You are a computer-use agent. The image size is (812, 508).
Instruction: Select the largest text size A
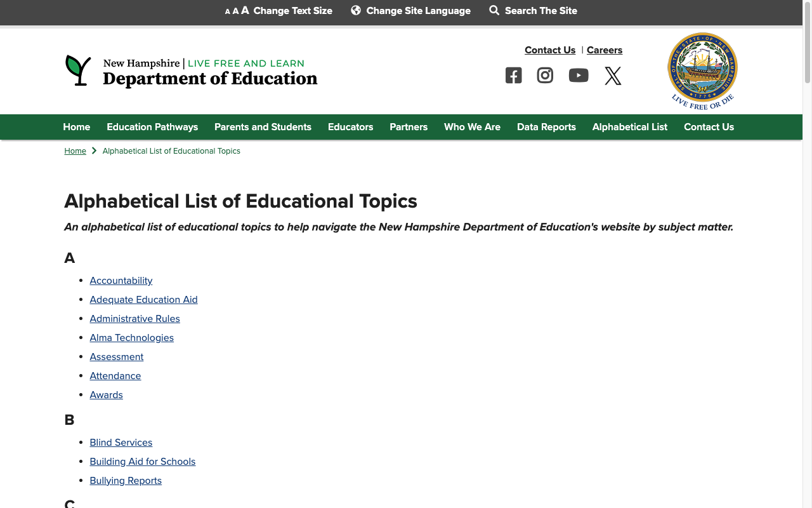click(x=245, y=10)
